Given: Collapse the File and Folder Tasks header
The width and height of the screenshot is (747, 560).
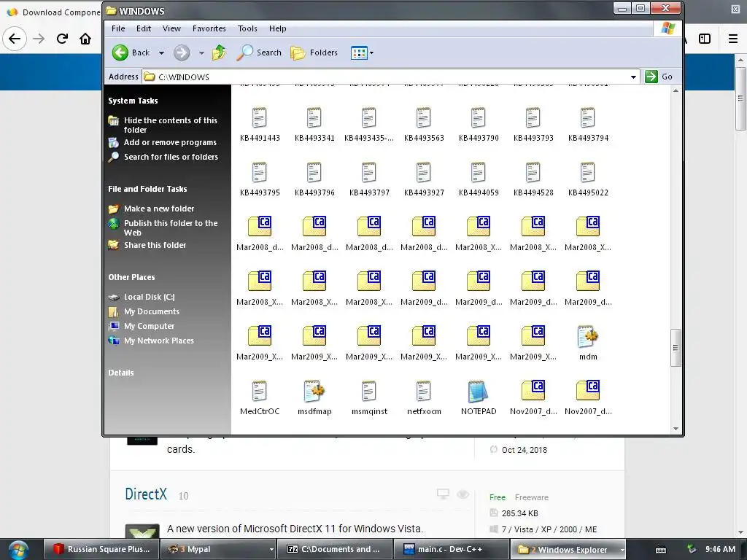Looking at the screenshot, I should (147, 189).
